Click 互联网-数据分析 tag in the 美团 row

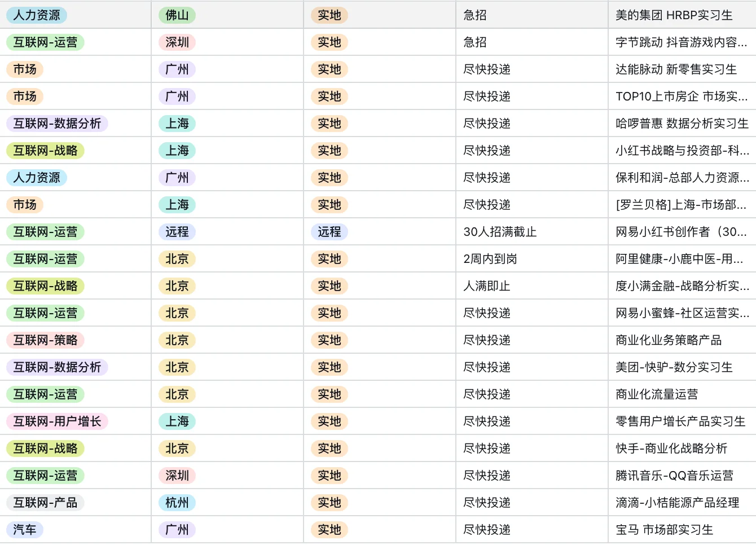pyautogui.click(x=57, y=367)
